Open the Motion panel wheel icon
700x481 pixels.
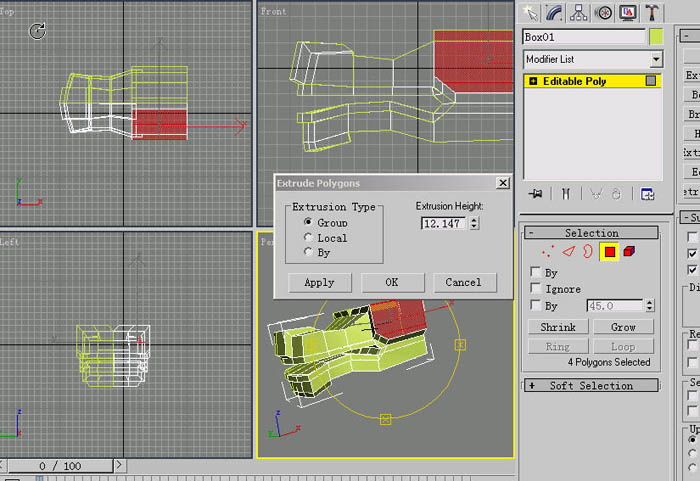point(603,13)
